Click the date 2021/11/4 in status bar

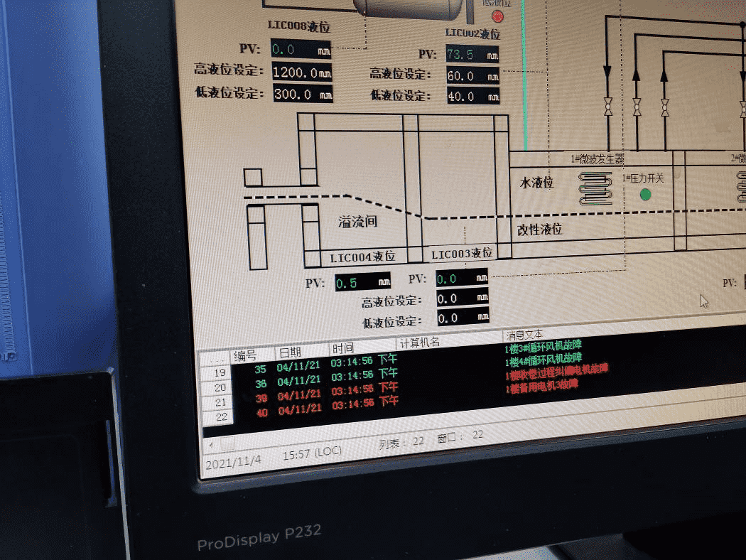click(x=234, y=461)
